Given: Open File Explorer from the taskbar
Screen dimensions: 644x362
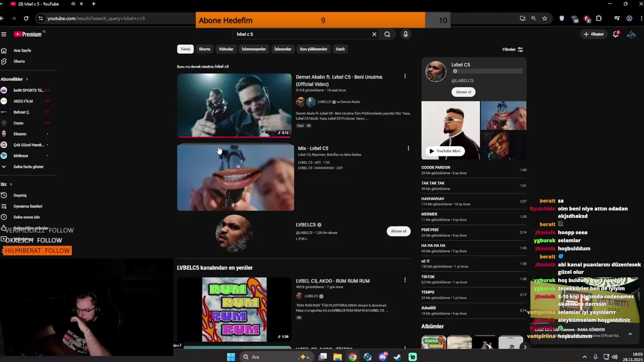Looking at the screenshot, I should pyautogui.click(x=337, y=357).
